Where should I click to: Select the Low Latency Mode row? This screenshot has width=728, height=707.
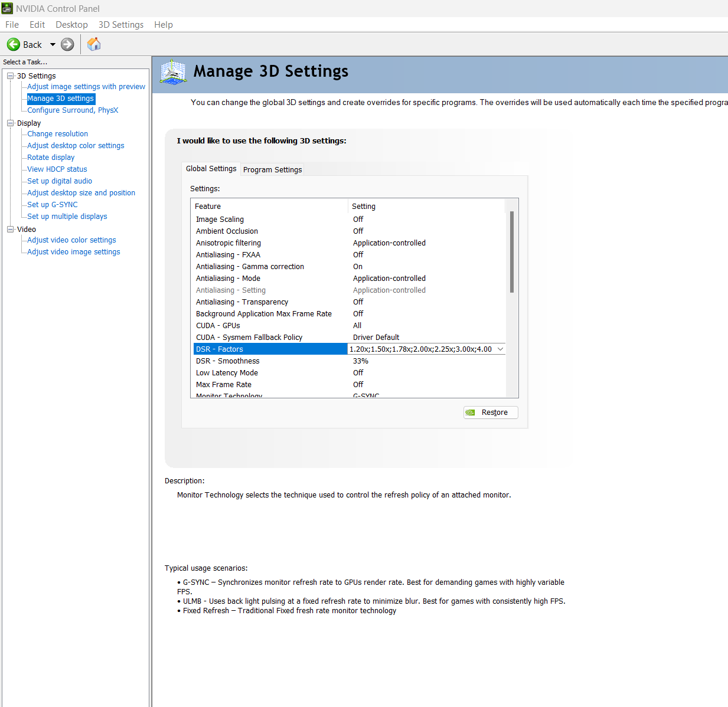coord(350,372)
